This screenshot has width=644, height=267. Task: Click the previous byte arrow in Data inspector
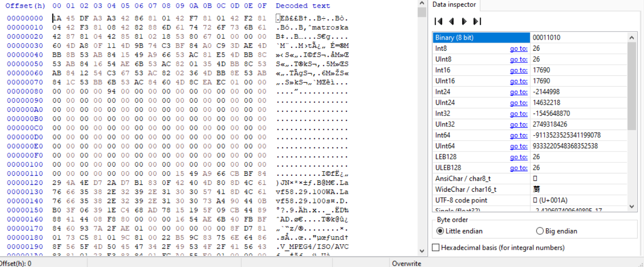(452, 21)
